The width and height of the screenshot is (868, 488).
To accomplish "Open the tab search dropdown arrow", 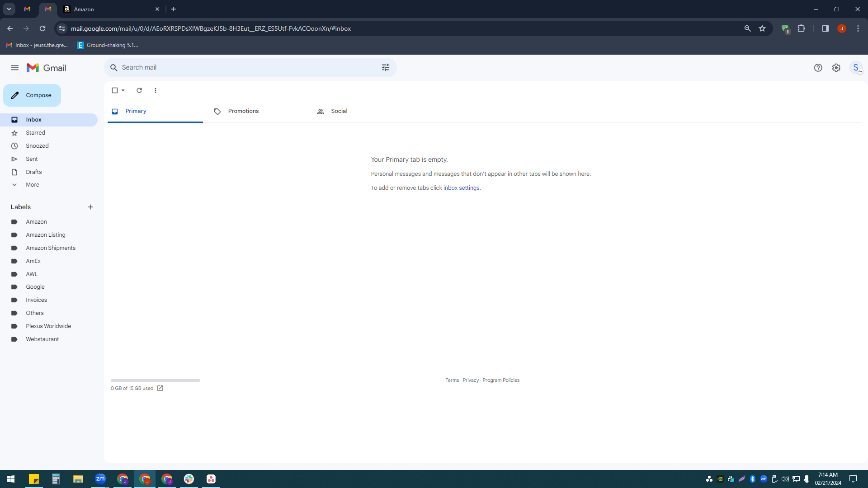I will tap(9, 9).
